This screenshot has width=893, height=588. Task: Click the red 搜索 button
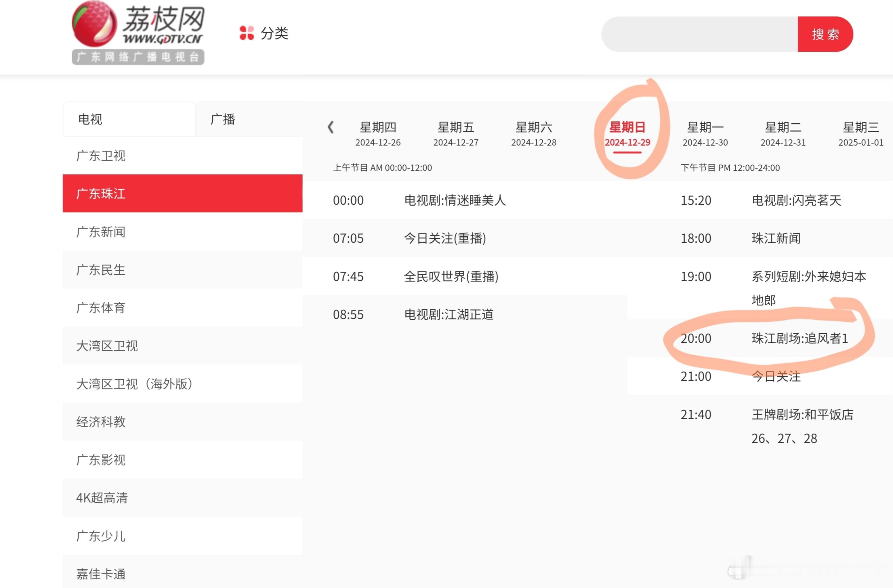pos(825,34)
